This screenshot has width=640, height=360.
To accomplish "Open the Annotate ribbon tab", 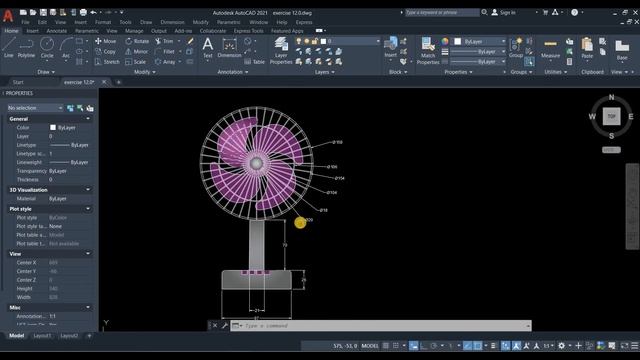I will coord(56,31).
